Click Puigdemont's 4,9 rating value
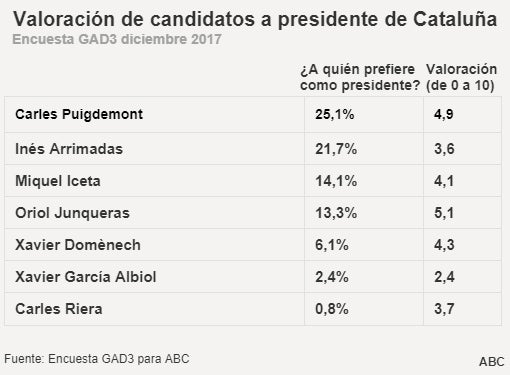The width and height of the screenshot is (510, 375). pos(444,114)
